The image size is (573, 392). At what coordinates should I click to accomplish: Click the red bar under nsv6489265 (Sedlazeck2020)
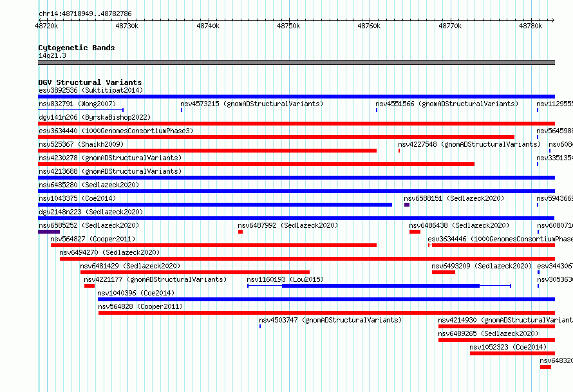496,340
